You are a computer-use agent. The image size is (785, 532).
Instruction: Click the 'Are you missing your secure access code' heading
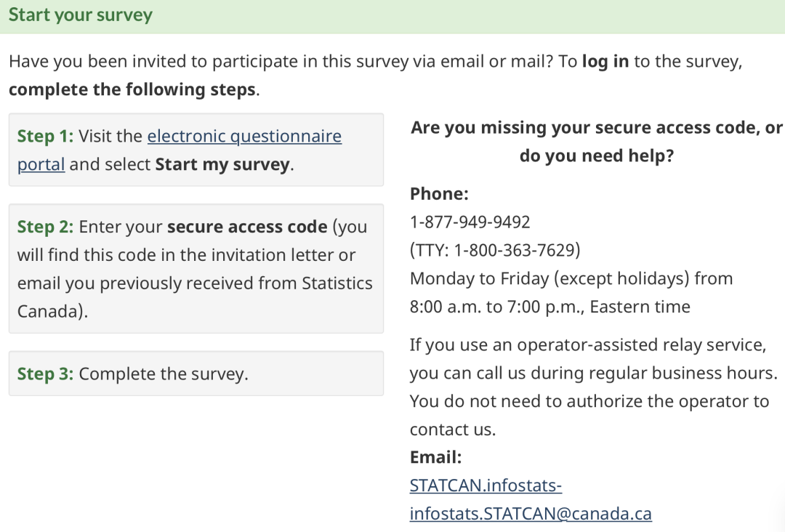click(596, 142)
